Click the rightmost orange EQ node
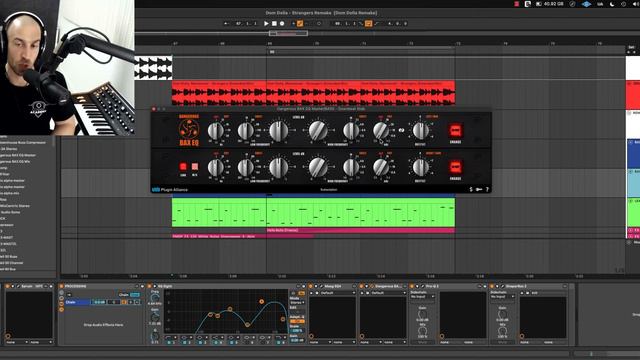This screenshot has height=360, width=640. pyautogui.click(x=283, y=319)
